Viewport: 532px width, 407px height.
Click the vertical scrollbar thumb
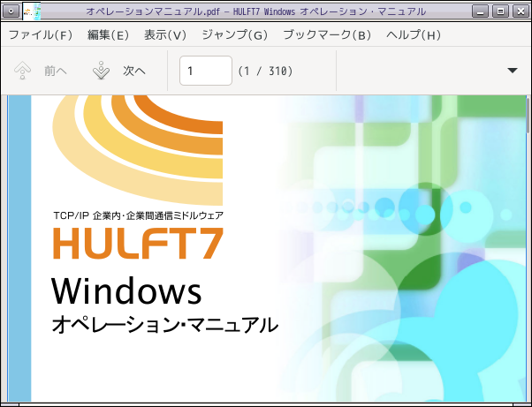pos(528,116)
